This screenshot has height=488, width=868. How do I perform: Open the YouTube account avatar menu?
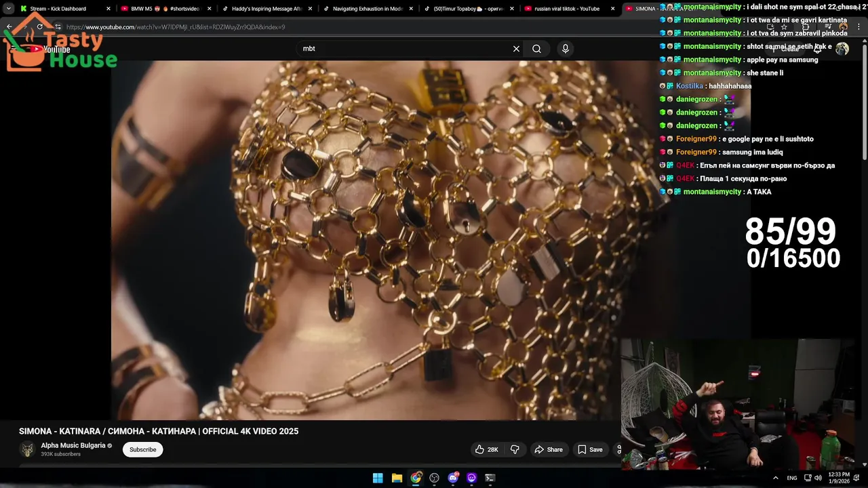(842, 49)
